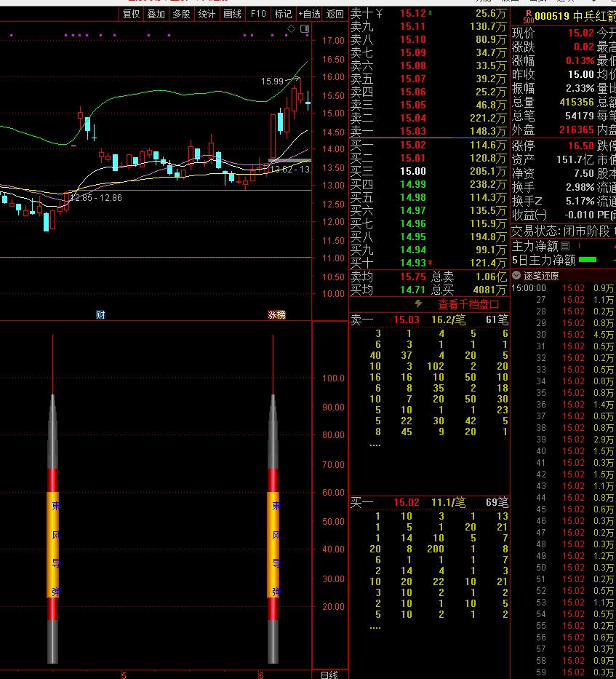Click the 卖均 value 15.75
The image size is (616, 679).
(413, 277)
